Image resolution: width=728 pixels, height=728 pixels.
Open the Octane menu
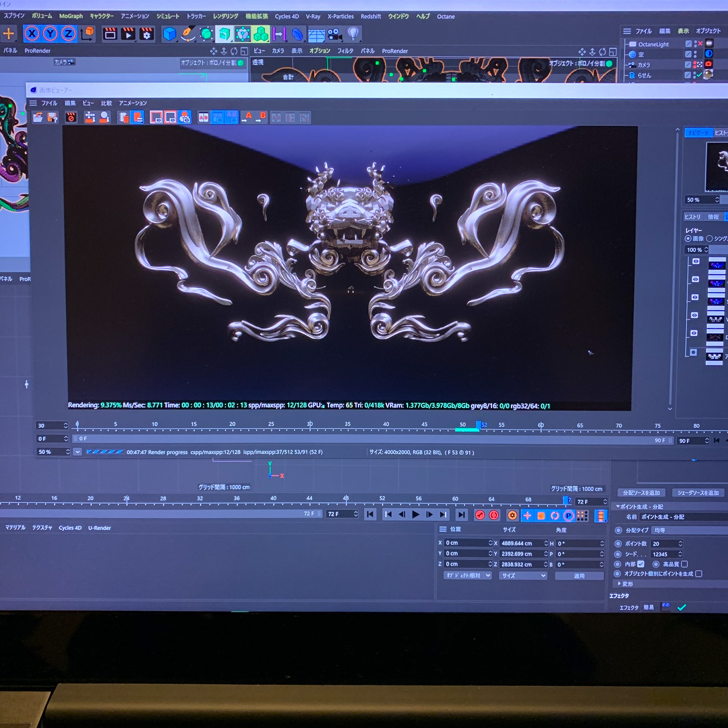pos(446,16)
